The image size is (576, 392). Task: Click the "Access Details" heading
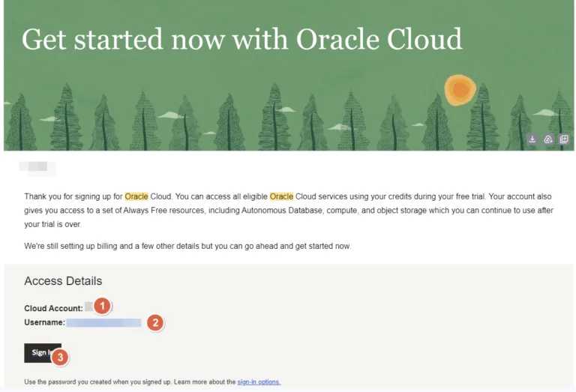(63, 281)
